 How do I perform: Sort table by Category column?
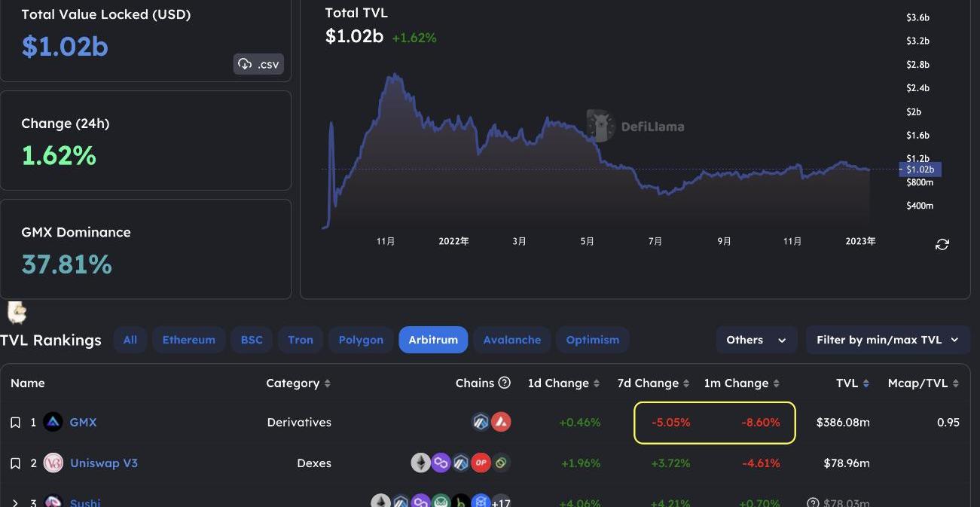(298, 383)
